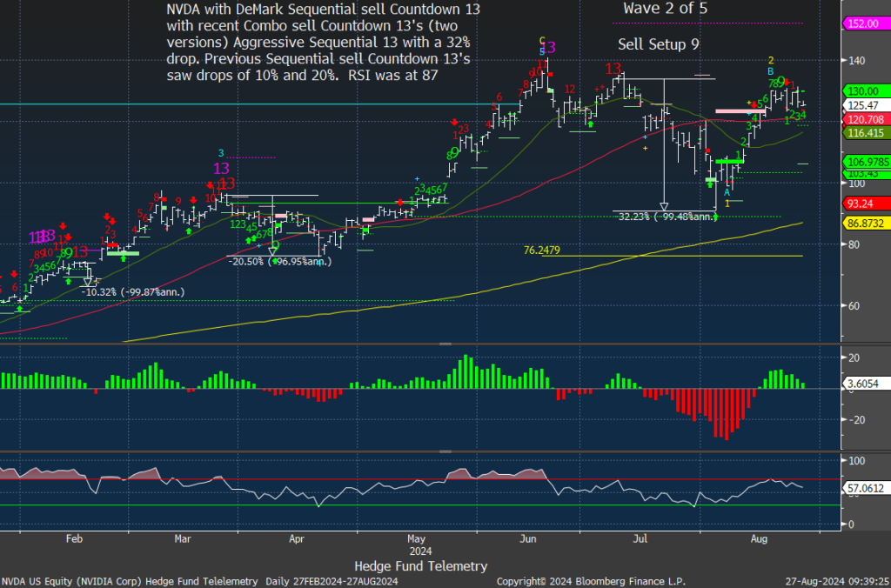Select the Aug label on time axis

click(x=758, y=538)
